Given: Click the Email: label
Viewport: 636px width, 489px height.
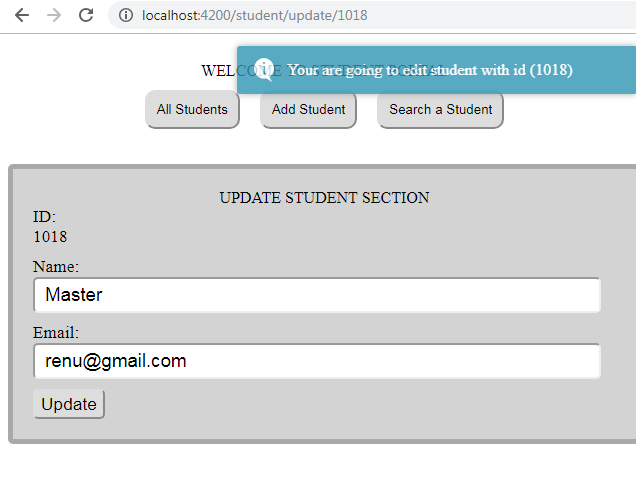Looking at the screenshot, I should tap(56, 333).
